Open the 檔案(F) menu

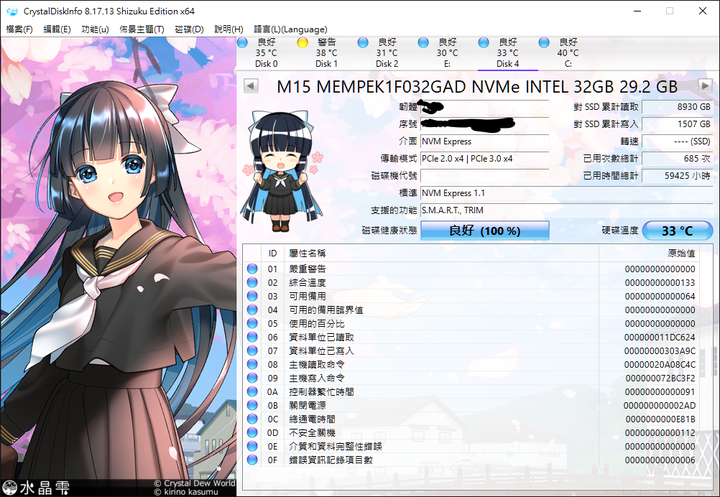tap(19, 29)
